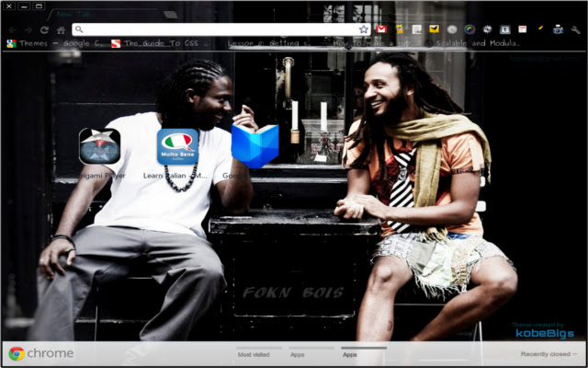Viewport: 588px width, 368px height.
Task: Open the rainbow color-wheel extension
Action: coord(469,29)
